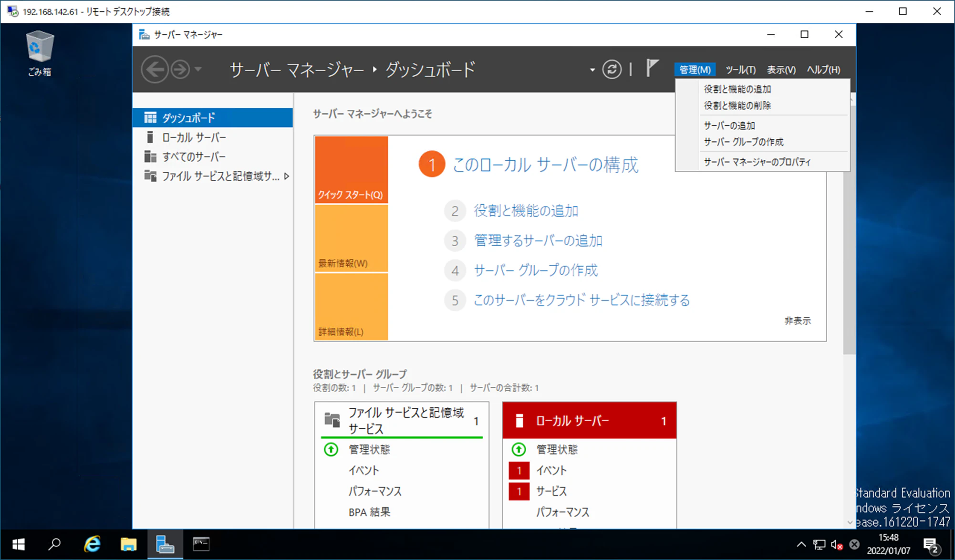Open the command prompt taskbar icon

(201, 544)
